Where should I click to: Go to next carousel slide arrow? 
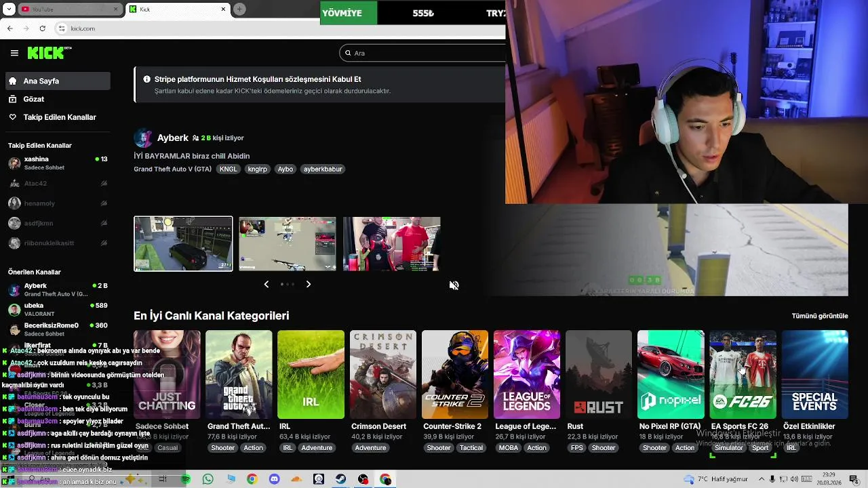pos(309,284)
